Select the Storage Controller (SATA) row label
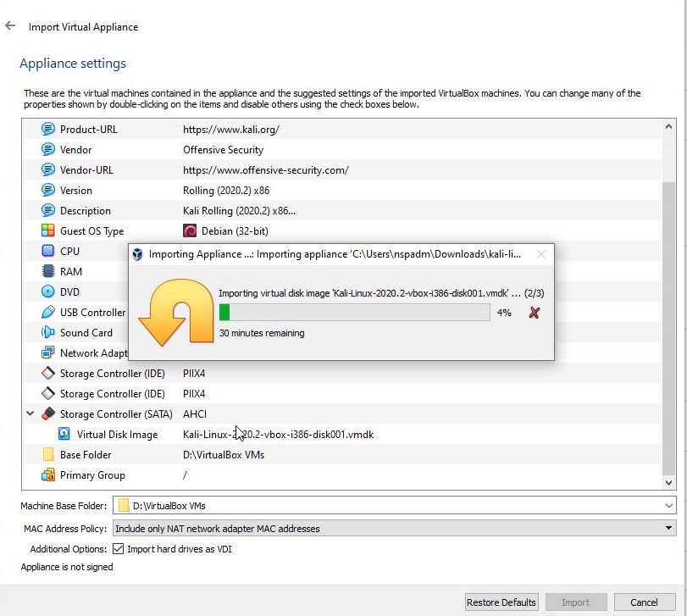The image size is (687, 616). coord(116,414)
